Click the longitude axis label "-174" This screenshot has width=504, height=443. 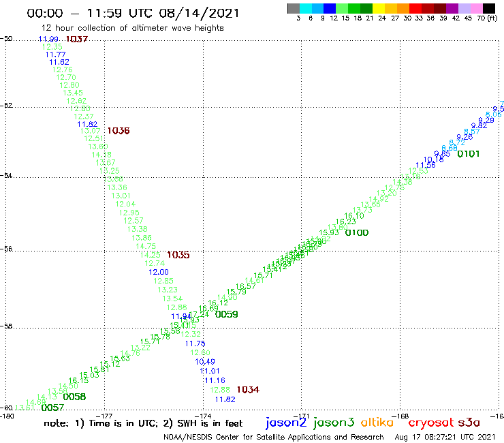click(x=203, y=416)
